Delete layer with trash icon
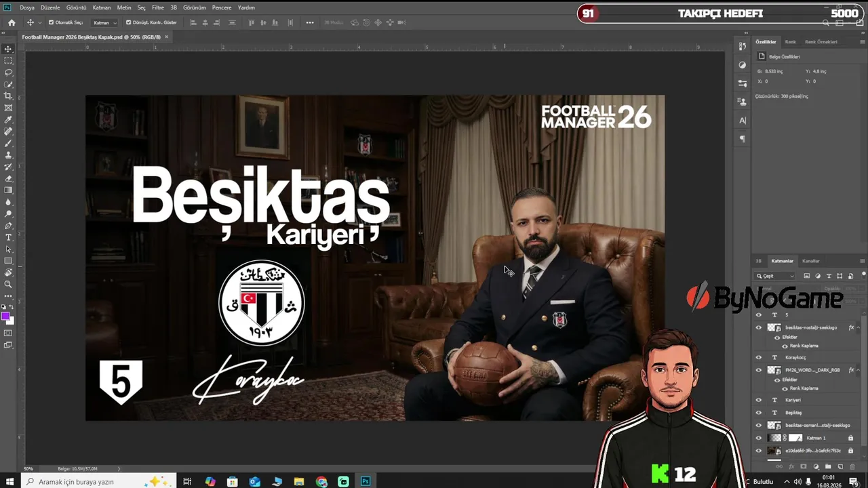Screen dimensions: 868x488 pyautogui.click(x=852, y=466)
